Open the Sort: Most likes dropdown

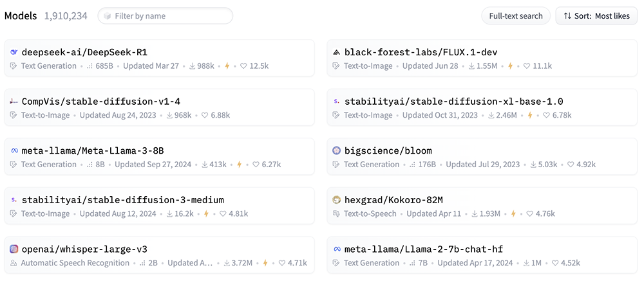[x=596, y=16]
